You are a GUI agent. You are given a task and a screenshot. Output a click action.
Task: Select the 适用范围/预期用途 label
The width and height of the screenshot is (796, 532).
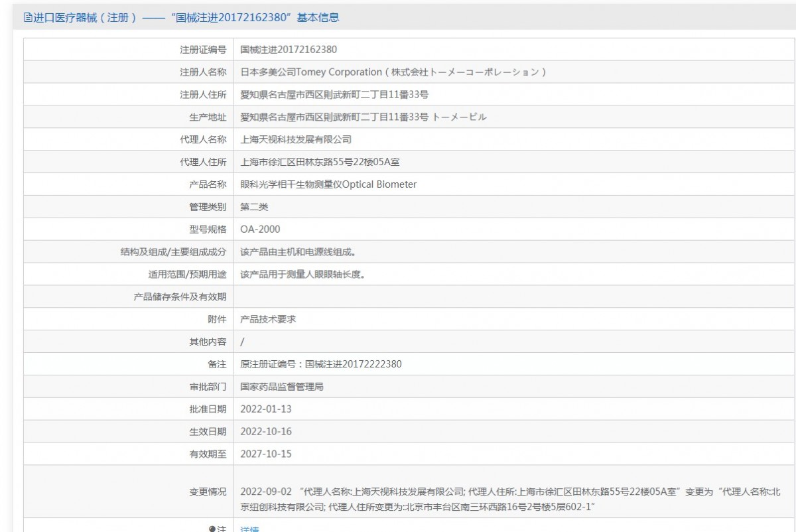[187, 274]
